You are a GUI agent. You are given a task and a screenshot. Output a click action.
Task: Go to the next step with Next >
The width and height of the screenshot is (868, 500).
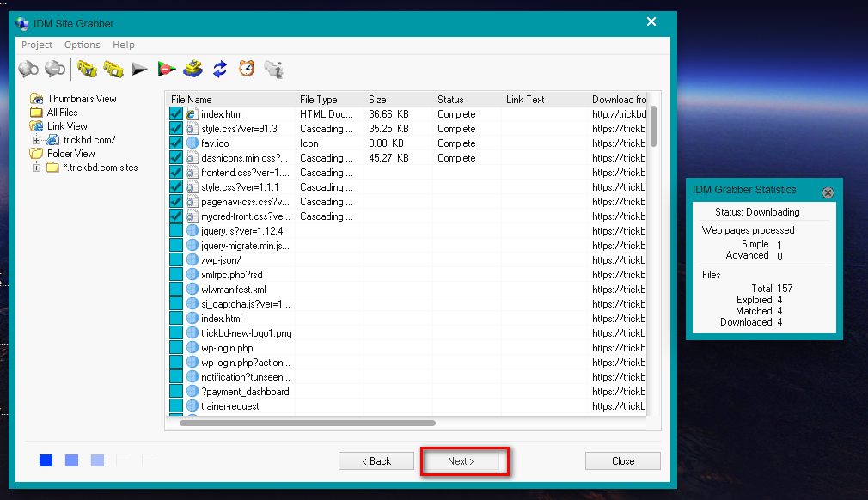(461, 461)
